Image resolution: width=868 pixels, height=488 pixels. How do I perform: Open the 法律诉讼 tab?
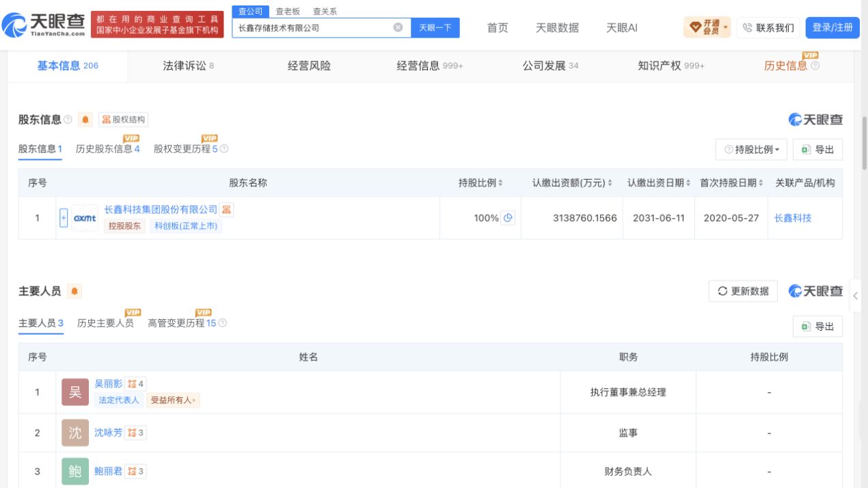(x=188, y=66)
